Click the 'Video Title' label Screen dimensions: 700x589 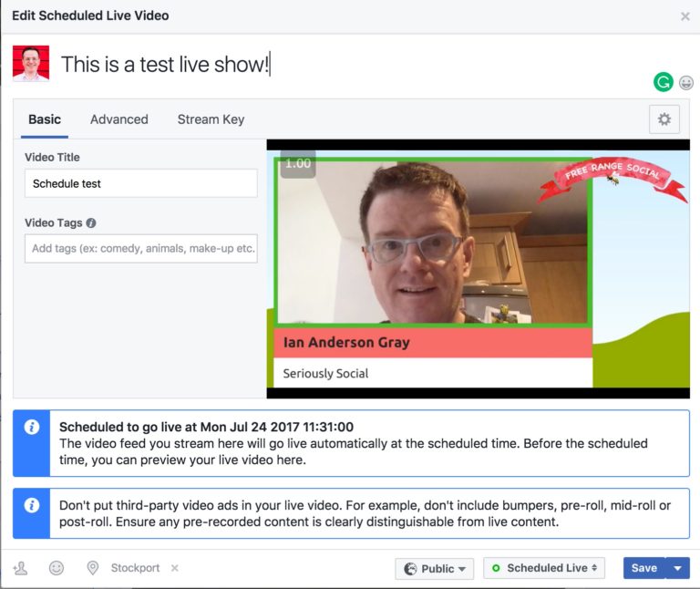[x=52, y=157]
